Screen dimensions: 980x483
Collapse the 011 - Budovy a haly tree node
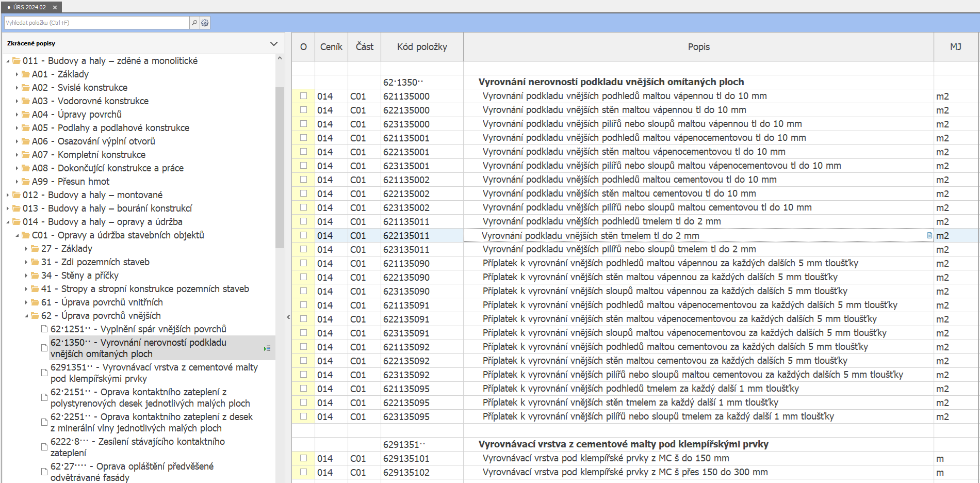(8, 61)
